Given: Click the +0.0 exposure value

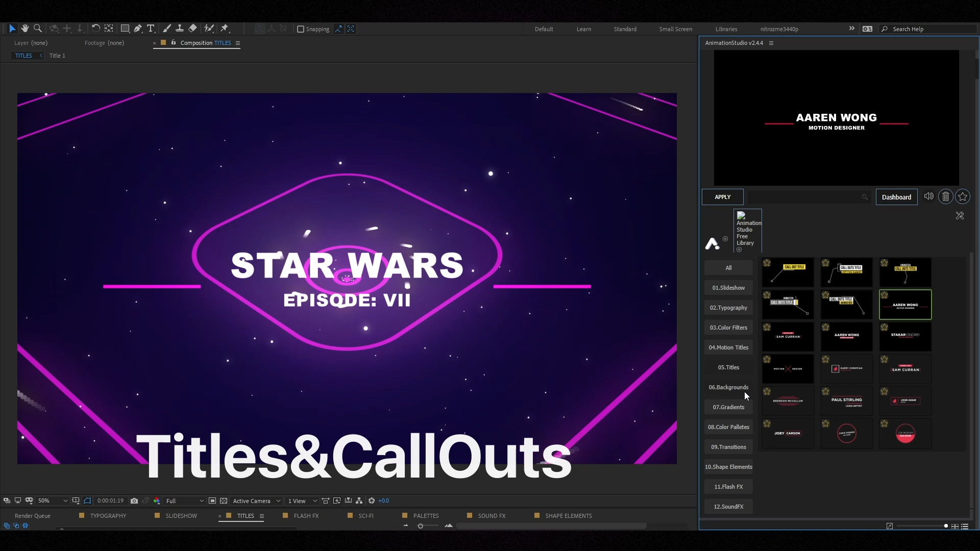Looking at the screenshot, I should click(383, 500).
